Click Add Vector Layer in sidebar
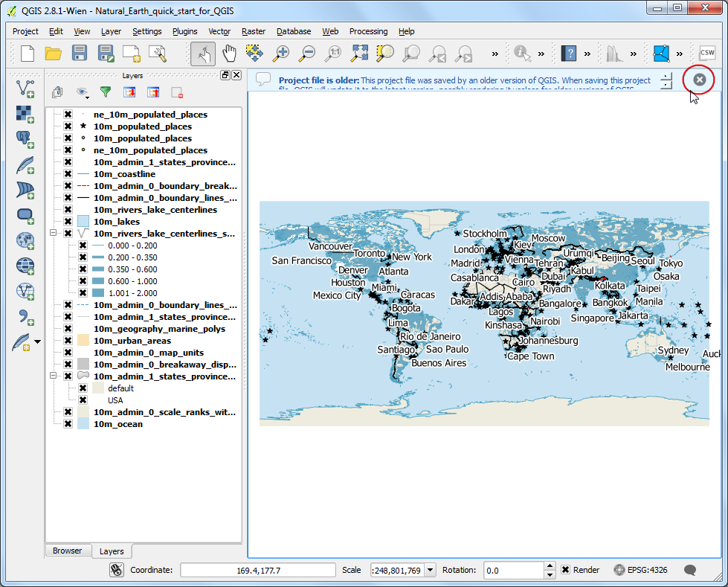The width and height of the screenshot is (728, 587). pos(25,89)
